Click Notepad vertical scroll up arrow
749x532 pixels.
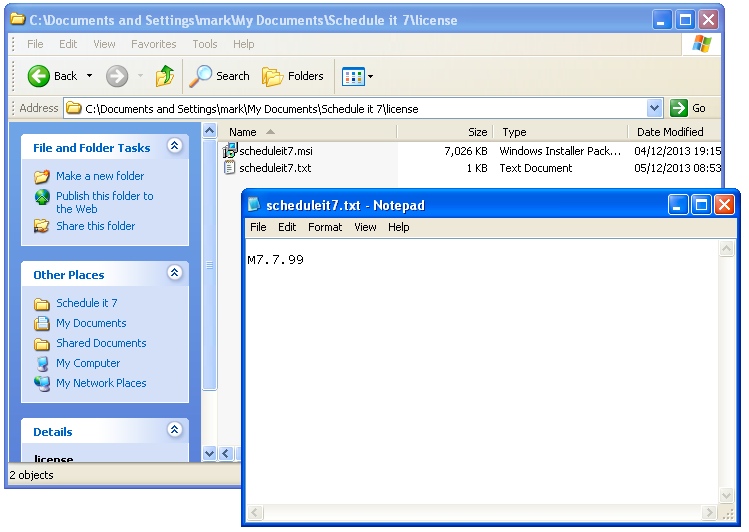coord(726,248)
